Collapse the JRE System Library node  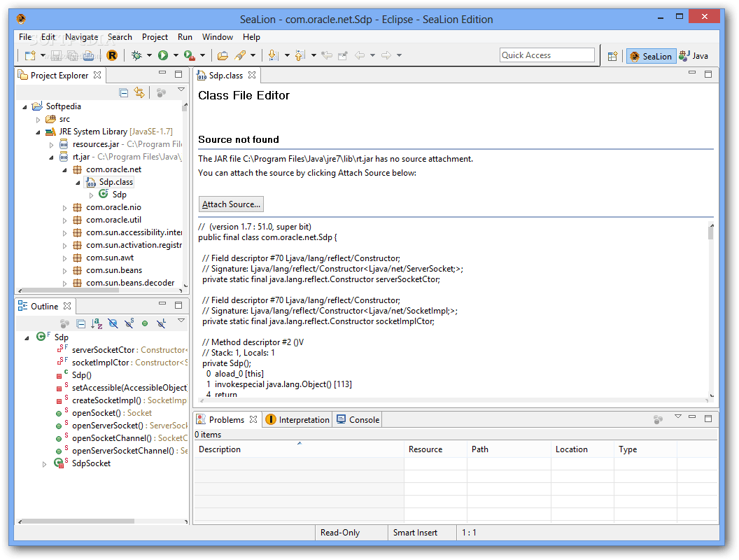pyautogui.click(x=38, y=132)
